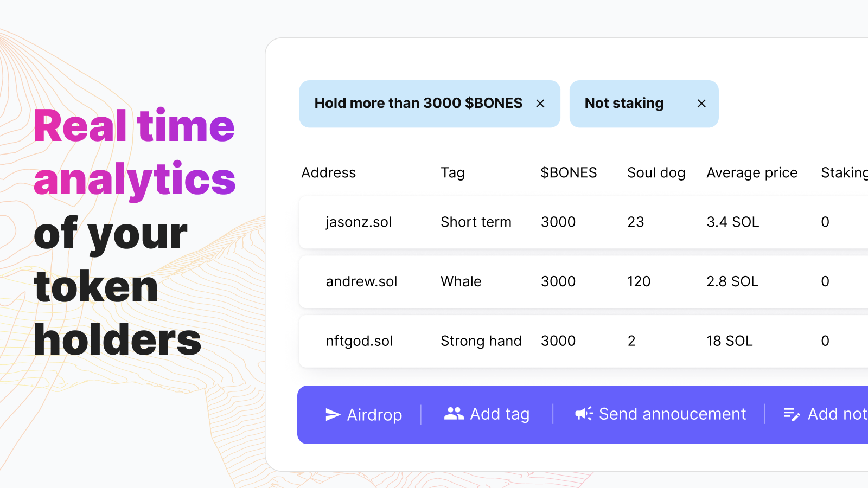Remove the Hold more than 3000 $BONES filter
868x488 pixels.
540,104
